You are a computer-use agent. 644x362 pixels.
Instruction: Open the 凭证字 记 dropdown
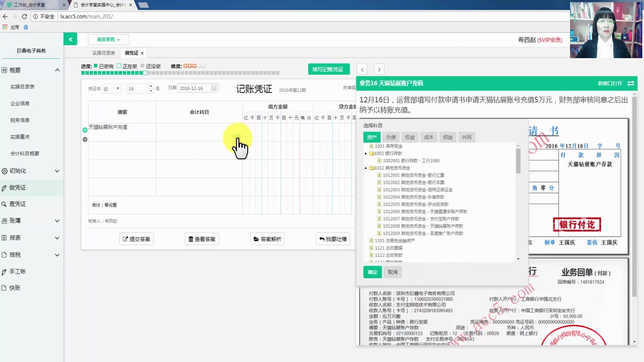pyautogui.click(x=112, y=88)
